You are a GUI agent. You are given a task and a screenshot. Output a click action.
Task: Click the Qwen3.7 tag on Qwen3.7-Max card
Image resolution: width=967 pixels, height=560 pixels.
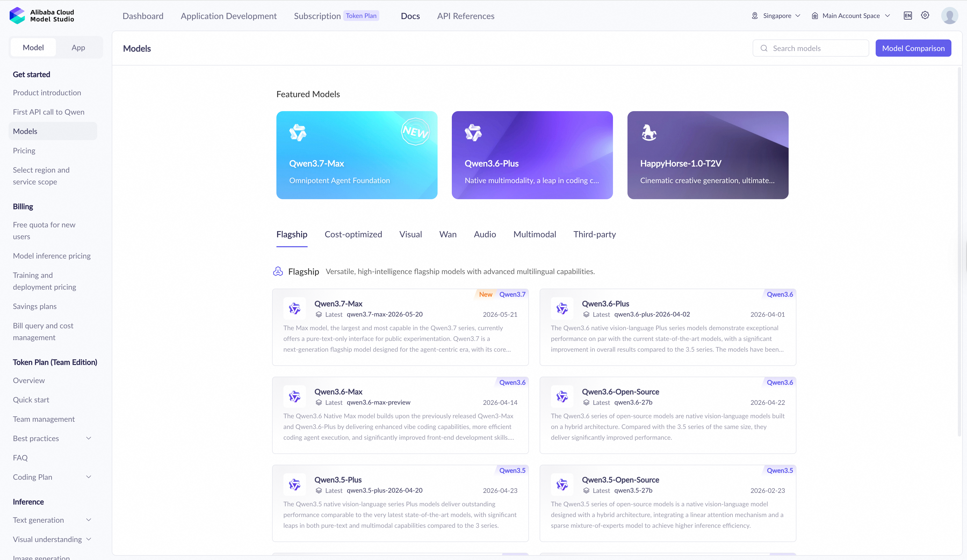click(x=512, y=294)
